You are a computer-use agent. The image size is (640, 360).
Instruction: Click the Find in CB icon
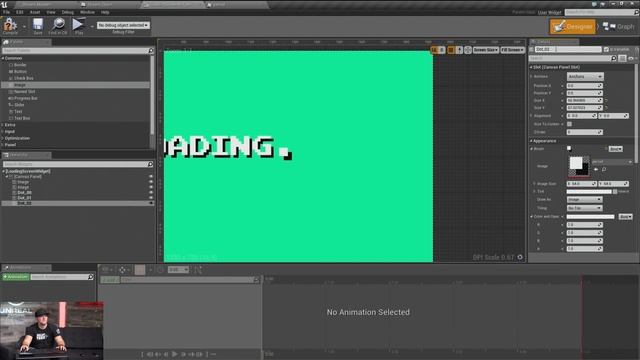coord(58,24)
